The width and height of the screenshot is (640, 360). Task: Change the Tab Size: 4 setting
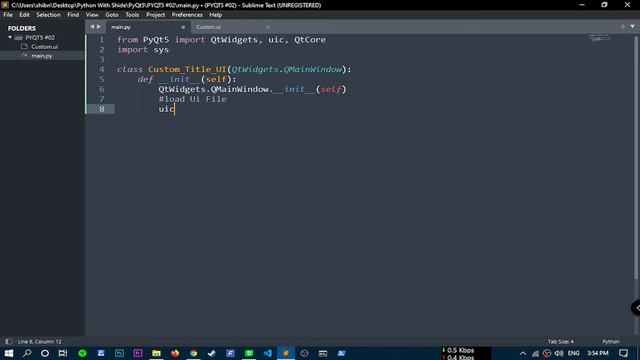(x=560, y=341)
